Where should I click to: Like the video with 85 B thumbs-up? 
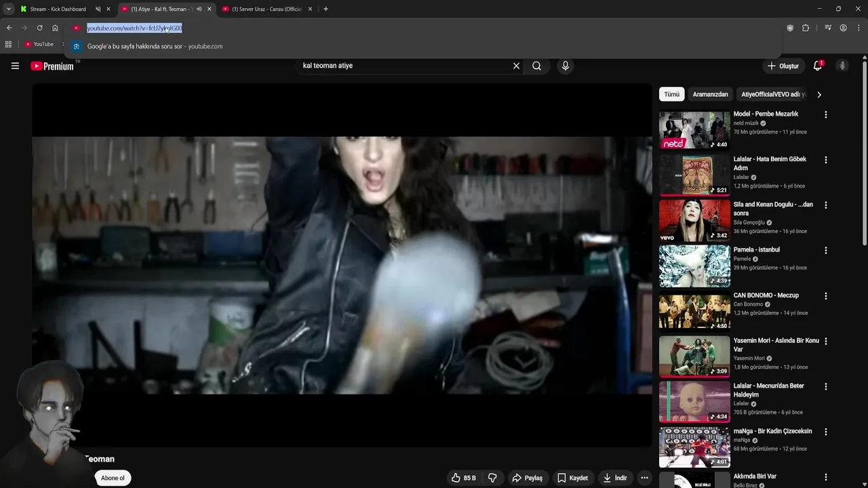[x=464, y=478]
